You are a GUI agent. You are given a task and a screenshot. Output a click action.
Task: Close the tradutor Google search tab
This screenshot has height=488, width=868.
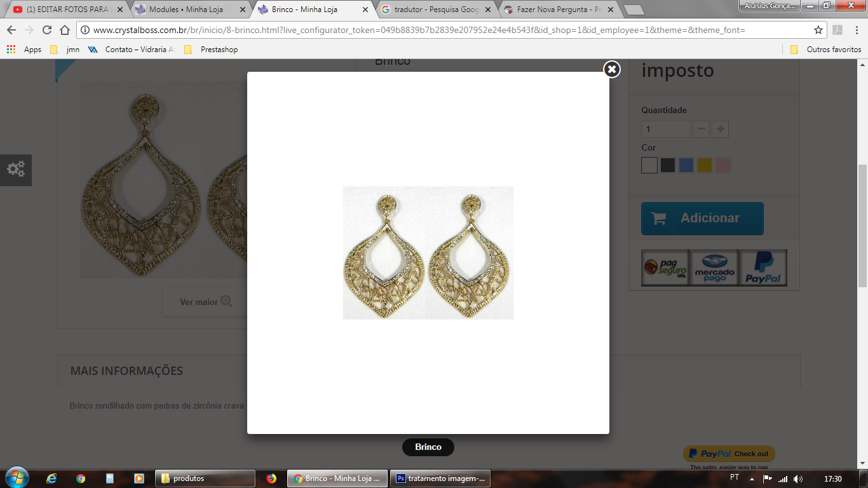click(487, 10)
